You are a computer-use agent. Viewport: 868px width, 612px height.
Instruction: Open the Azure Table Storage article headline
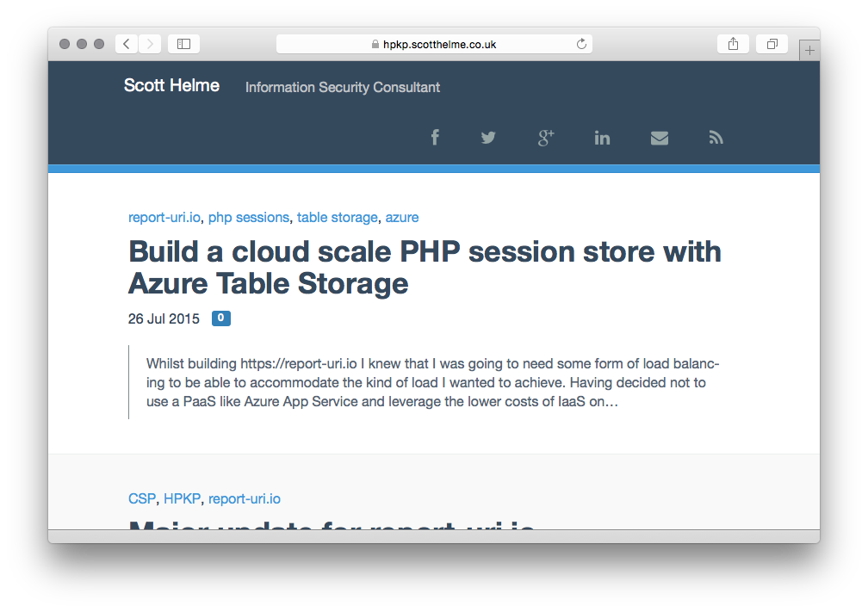click(x=425, y=267)
